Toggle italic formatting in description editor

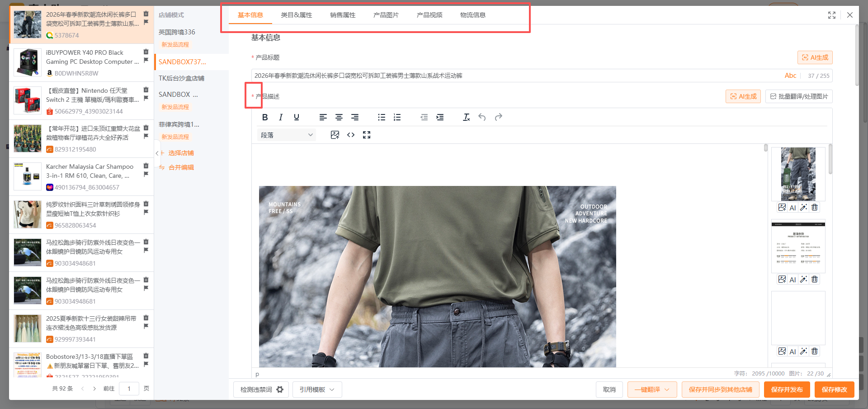(281, 117)
